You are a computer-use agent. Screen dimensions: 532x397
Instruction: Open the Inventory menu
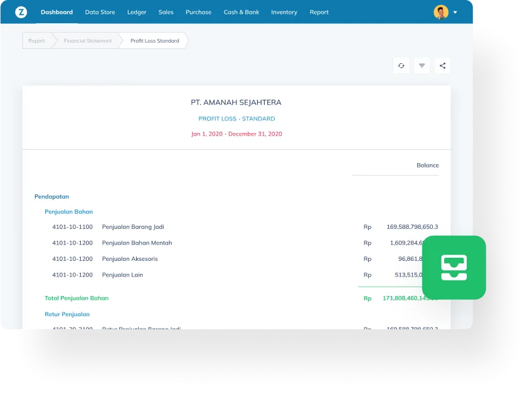click(284, 12)
